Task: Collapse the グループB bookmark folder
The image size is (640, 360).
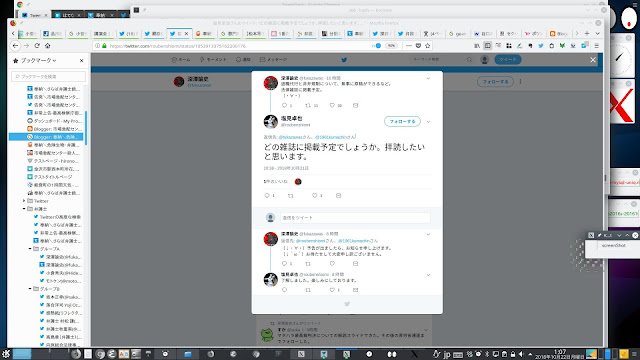Action: (x=30, y=289)
